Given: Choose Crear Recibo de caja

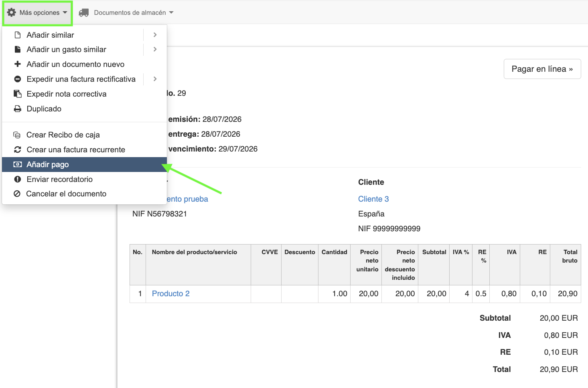Looking at the screenshot, I should 84,135.
